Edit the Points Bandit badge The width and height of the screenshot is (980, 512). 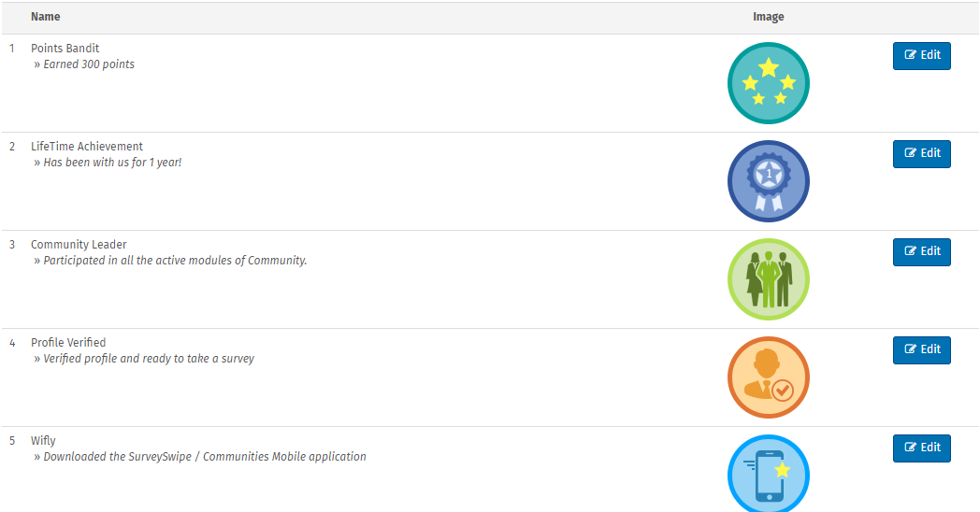(921, 55)
